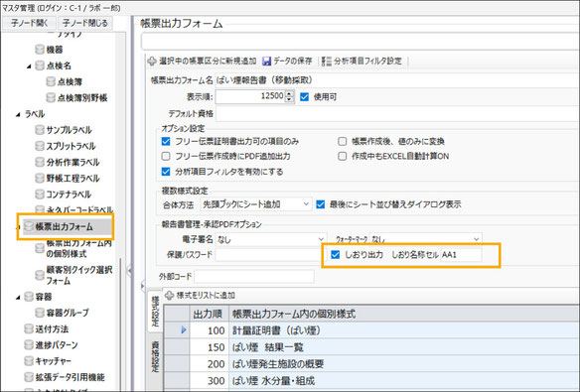The height and width of the screenshot is (392, 580).
Task: Select the 計量証明書（ばい煙） row
Action: 372,330
